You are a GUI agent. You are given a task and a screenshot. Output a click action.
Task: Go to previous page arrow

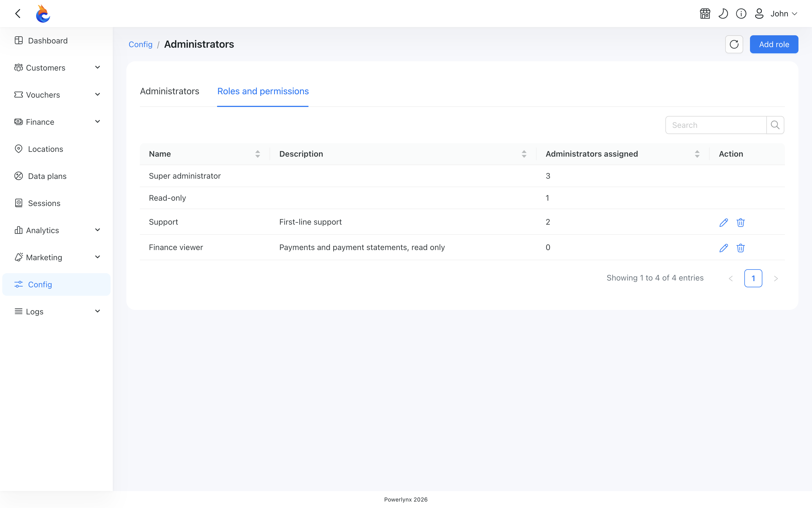(731, 279)
